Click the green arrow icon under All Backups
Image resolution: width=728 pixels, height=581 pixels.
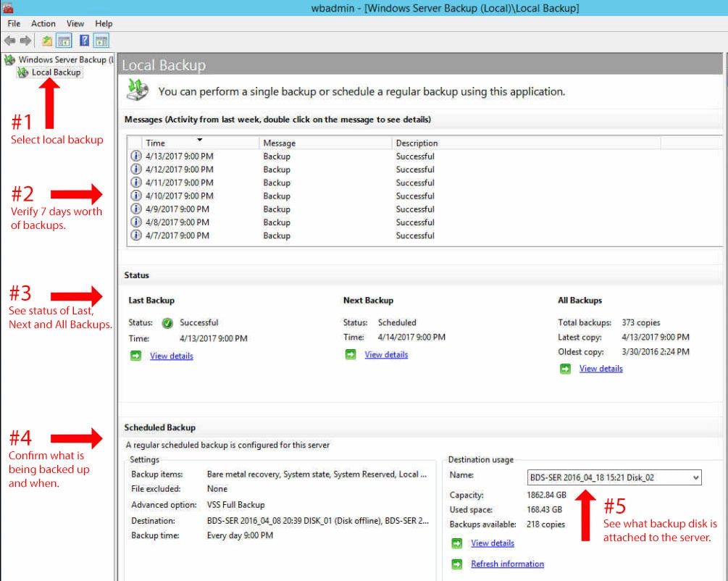click(x=565, y=369)
